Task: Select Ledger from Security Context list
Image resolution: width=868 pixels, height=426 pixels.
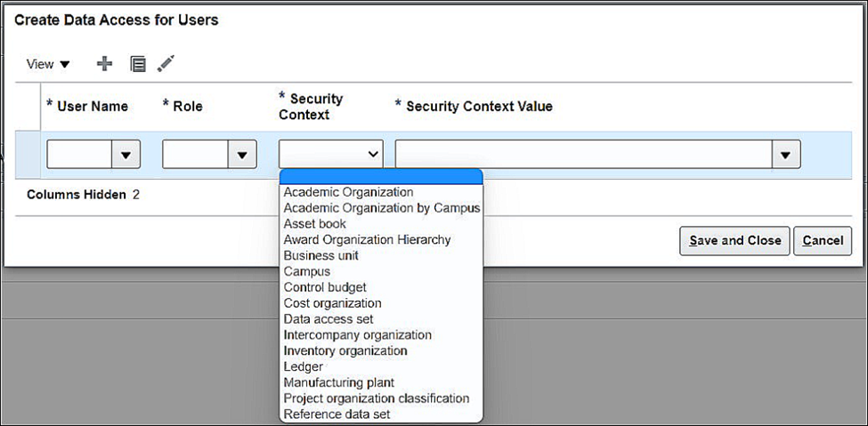Action: [303, 366]
